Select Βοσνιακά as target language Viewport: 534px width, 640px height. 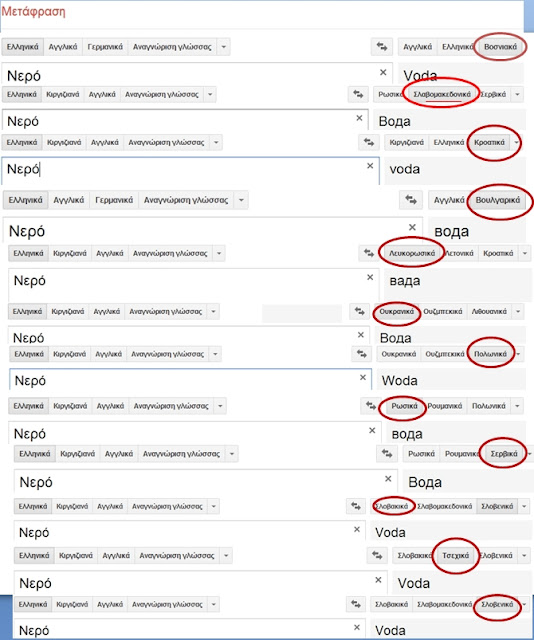point(501,47)
